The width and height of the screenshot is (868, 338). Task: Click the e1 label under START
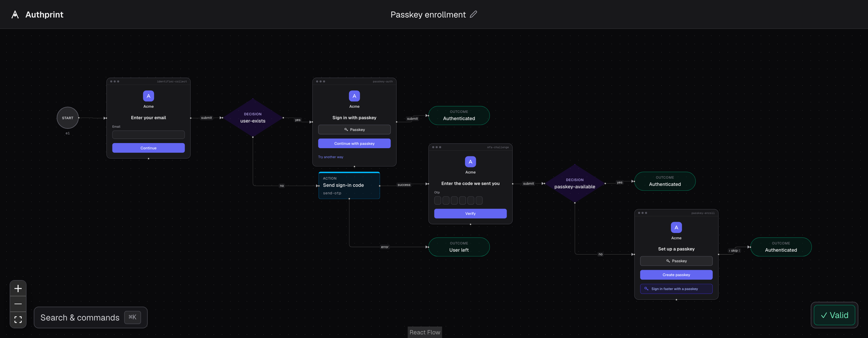[x=68, y=133]
